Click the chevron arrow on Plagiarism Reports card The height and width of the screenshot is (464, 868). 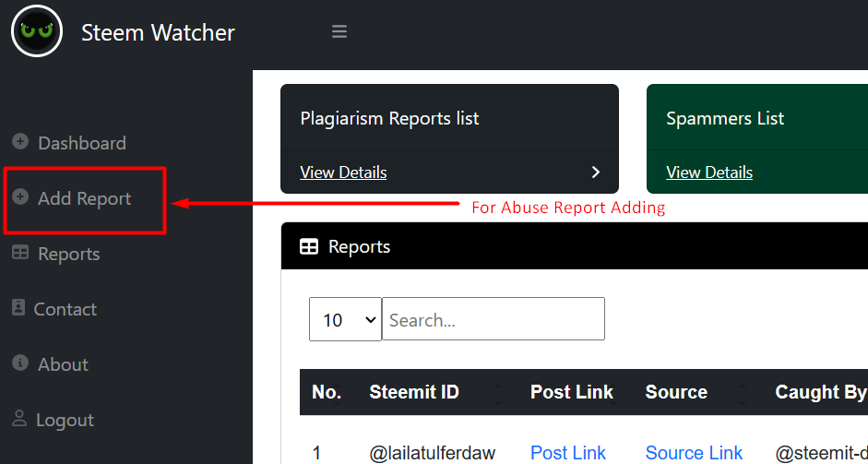point(596,173)
